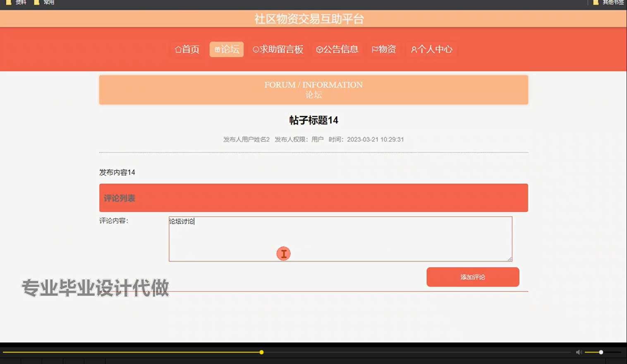Mute the video with the speaker icon
The image size is (627, 364).
[x=578, y=352]
